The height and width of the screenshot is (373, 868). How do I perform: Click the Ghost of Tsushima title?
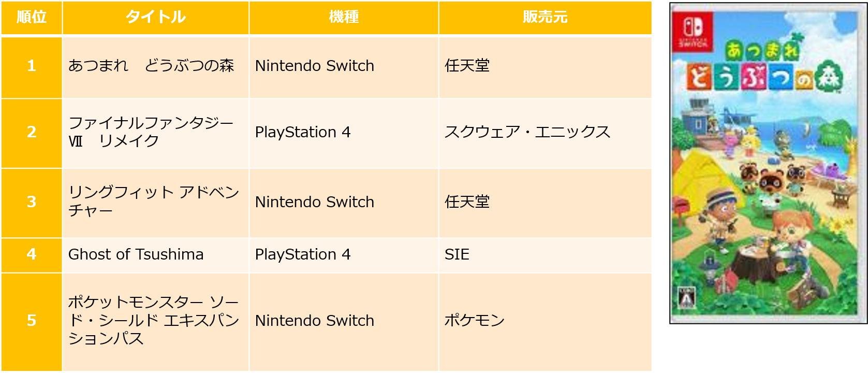[x=136, y=254]
